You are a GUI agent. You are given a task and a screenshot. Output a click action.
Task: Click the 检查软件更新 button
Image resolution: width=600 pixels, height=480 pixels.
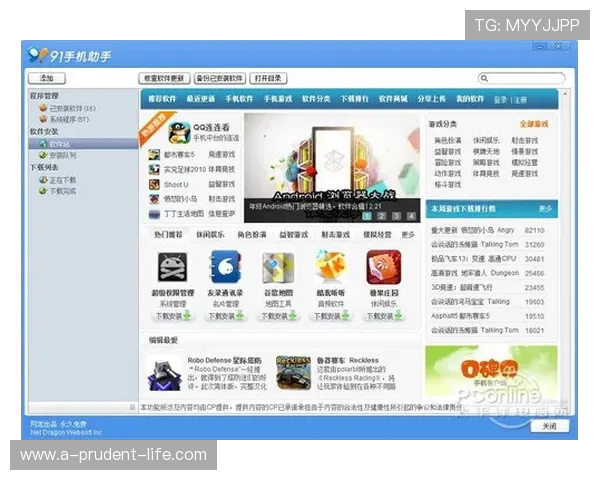[163, 78]
